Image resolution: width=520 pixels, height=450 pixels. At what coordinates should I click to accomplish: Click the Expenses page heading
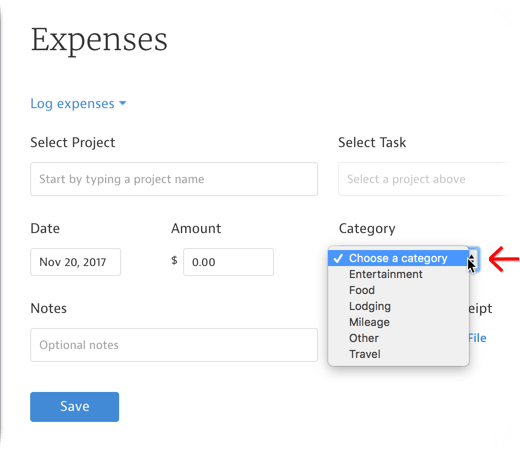pos(99,41)
